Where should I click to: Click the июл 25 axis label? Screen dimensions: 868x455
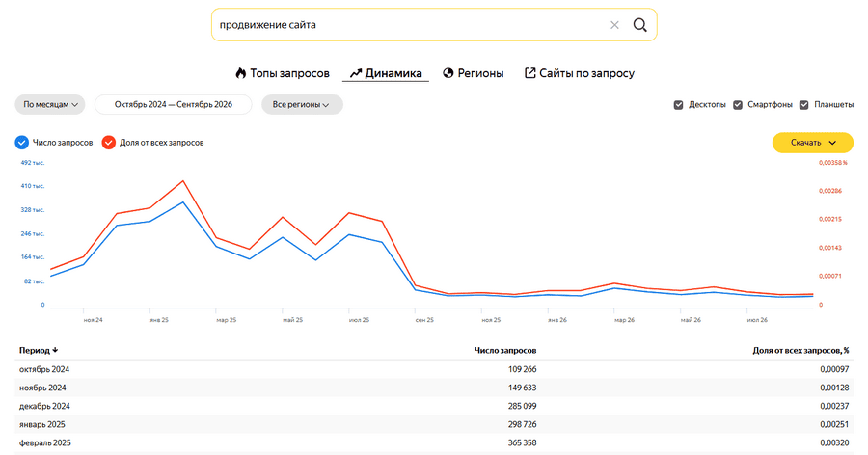click(x=359, y=320)
